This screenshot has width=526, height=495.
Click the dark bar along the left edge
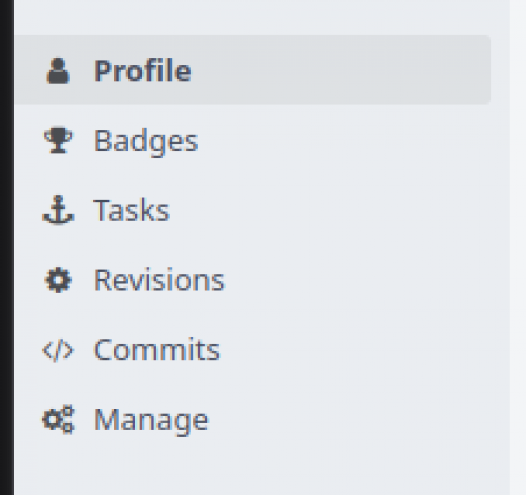[x=7, y=248]
